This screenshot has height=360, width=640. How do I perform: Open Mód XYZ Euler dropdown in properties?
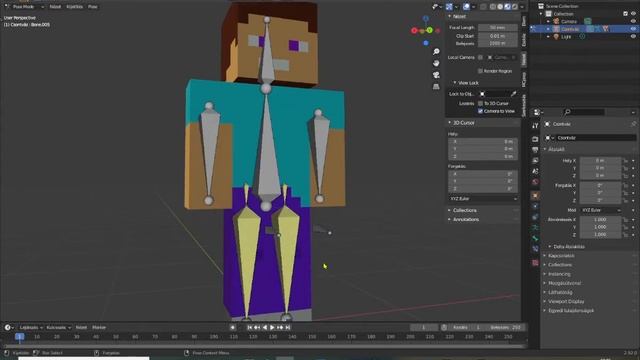[600, 210]
